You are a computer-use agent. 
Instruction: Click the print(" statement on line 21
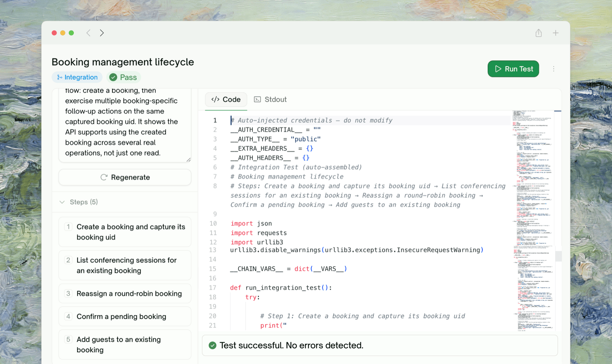pyautogui.click(x=273, y=325)
